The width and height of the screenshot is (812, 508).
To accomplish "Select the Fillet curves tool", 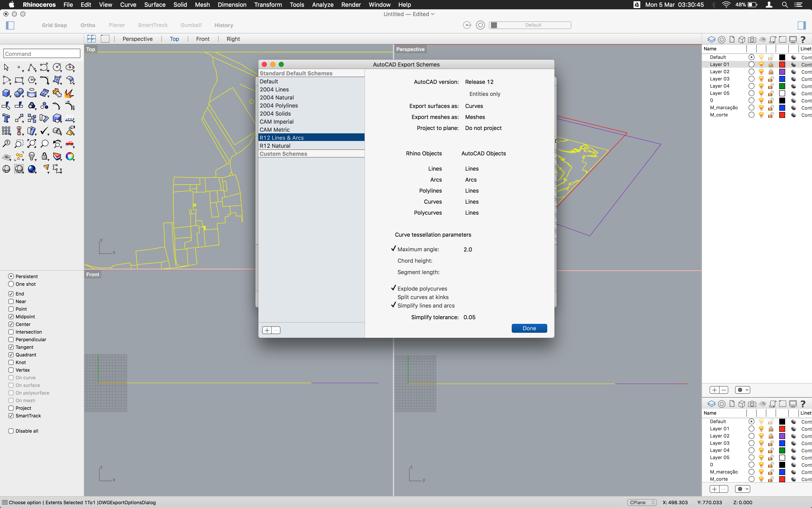I will click(45, 80).
